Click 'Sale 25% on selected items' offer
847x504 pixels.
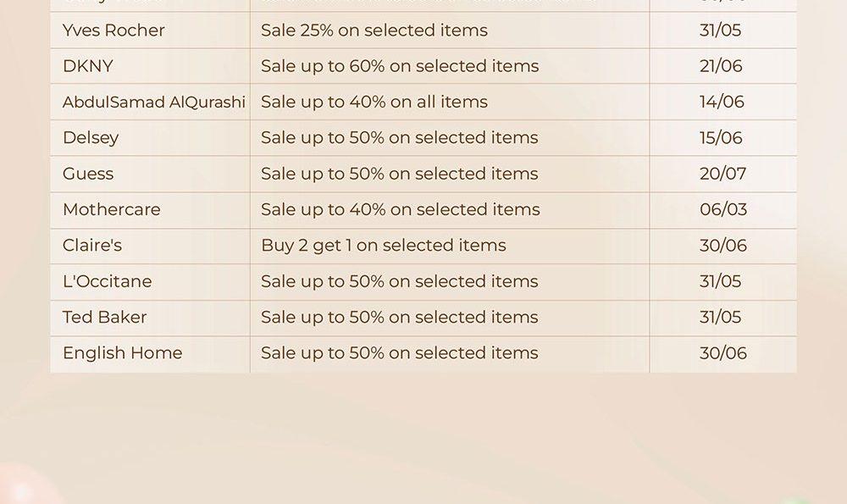click(x=374, y=30)
